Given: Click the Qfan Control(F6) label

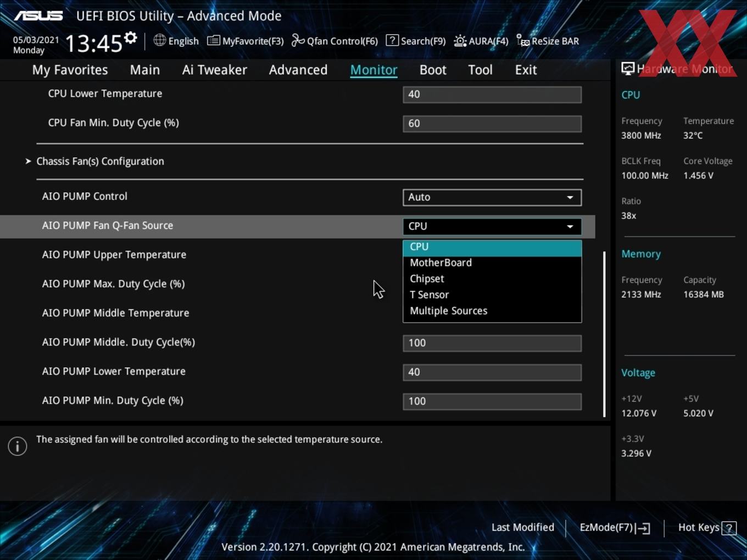Looking at the screenshot, I should point(342,41).
